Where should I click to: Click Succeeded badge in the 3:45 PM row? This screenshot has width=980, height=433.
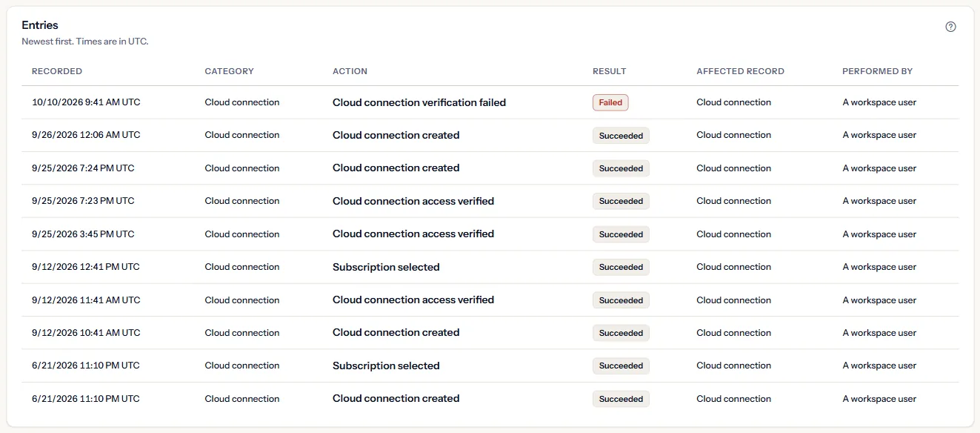click(621, 234)
